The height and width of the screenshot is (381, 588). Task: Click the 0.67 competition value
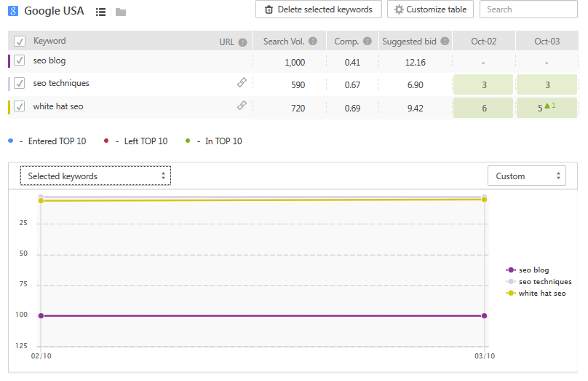pos(352,85)
